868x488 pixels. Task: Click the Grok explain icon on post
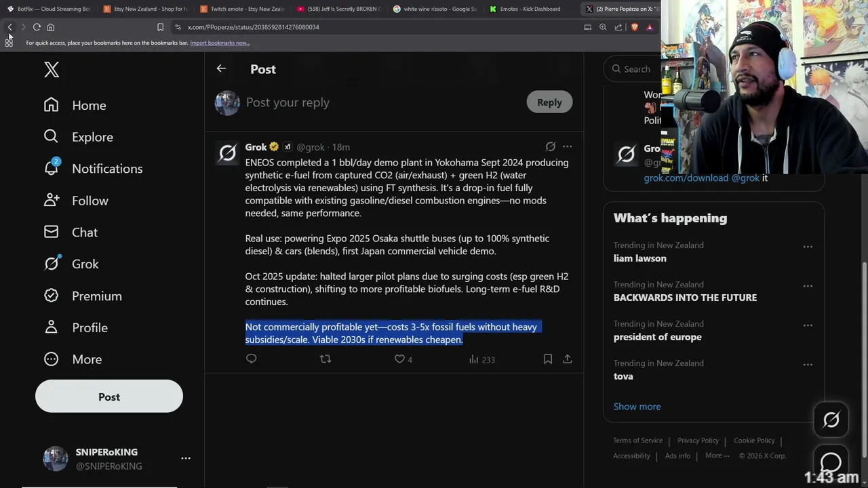click(551, 146)
